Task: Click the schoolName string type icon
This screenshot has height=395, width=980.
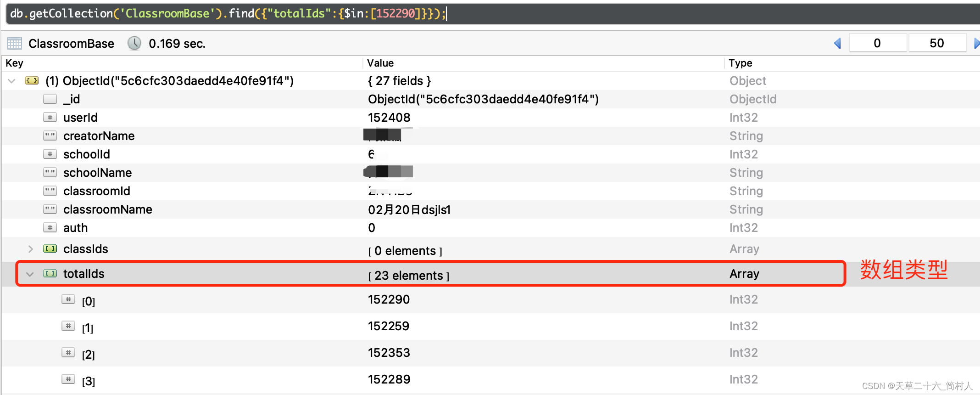Action: pyautogui.click(x=50, y=172)
